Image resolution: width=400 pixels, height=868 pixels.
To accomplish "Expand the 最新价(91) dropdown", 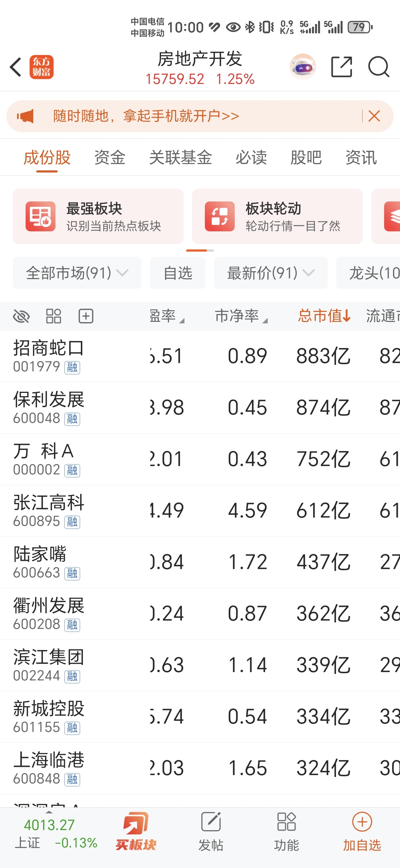I will 271,273.
